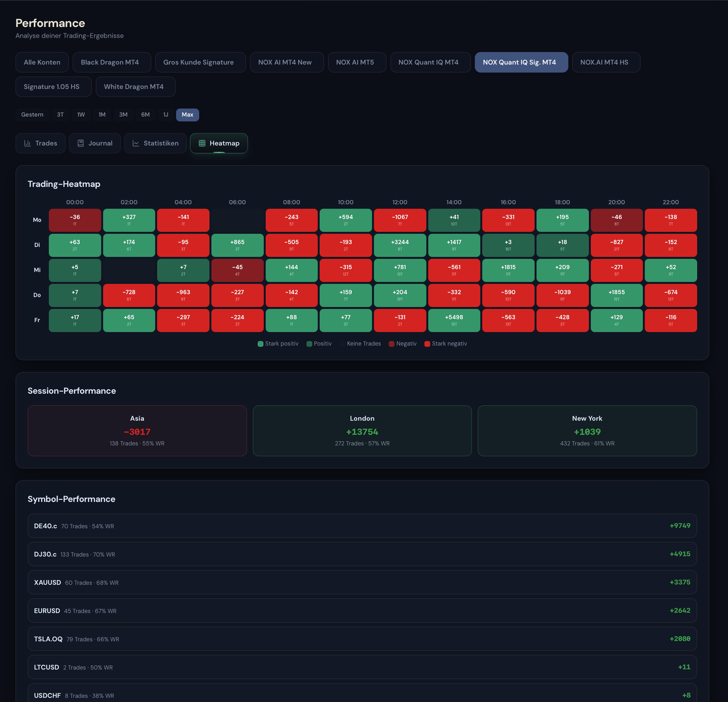
Task: Open the 'White Dragon MT4' account view
Action: pos(135,86)
